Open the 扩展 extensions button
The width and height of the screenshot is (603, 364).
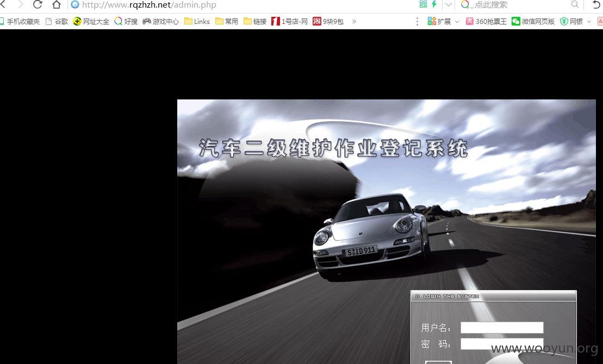pyautogui.click(x=439, y=22)
